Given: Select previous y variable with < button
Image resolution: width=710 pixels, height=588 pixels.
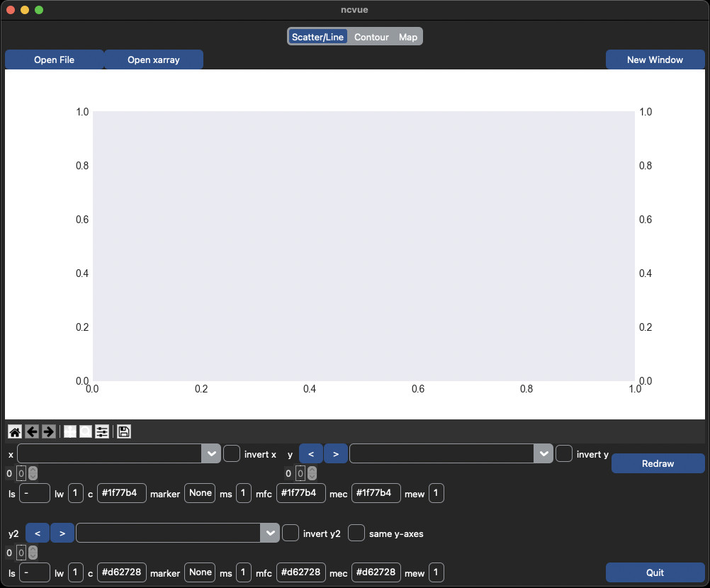Looking at the screenshot, I should [311, 453].
